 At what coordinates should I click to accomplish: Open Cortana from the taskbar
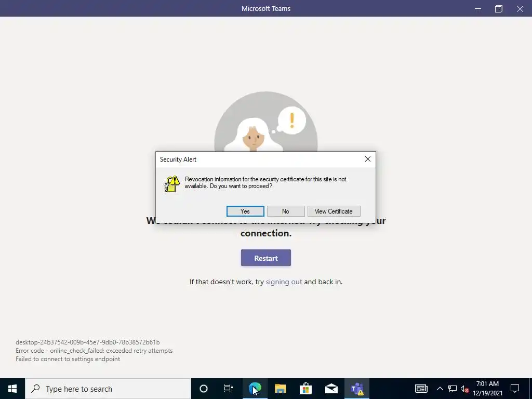pos(204,389)
